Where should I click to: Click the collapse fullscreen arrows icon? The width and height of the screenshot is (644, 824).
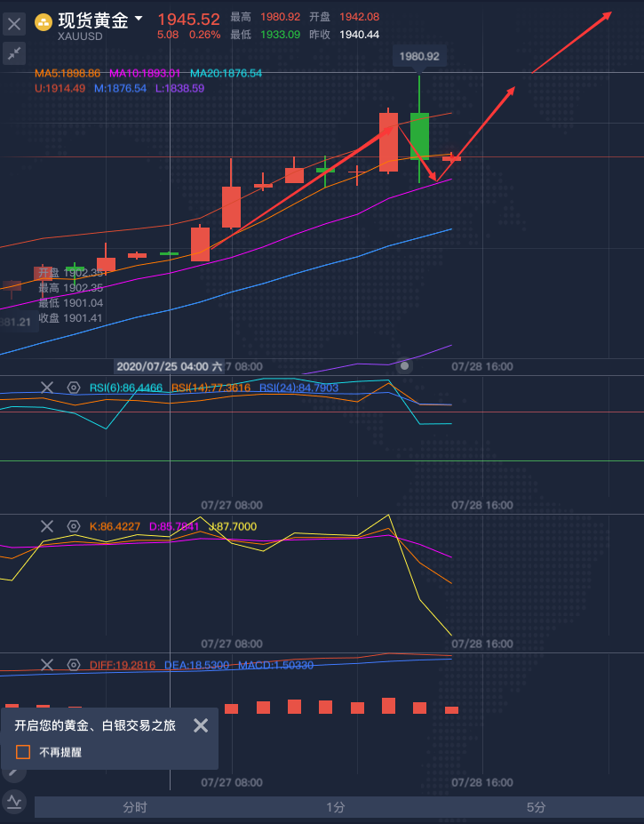pos(14,54)
